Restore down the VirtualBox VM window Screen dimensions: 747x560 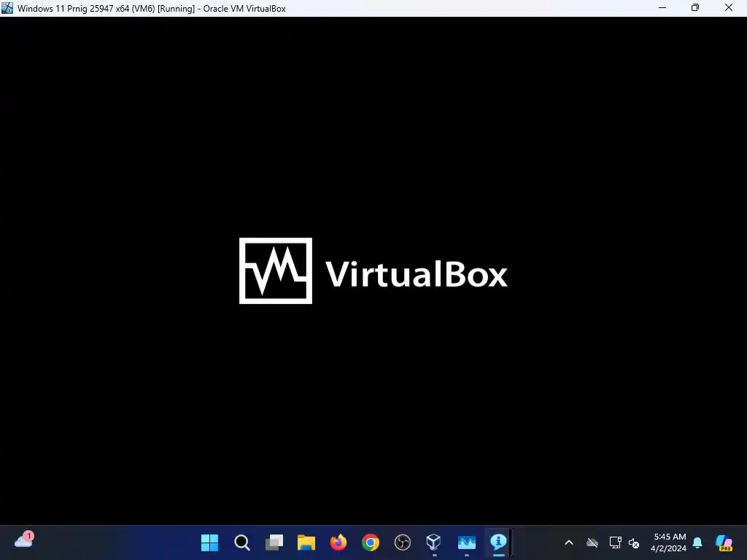tap(695, 8)
